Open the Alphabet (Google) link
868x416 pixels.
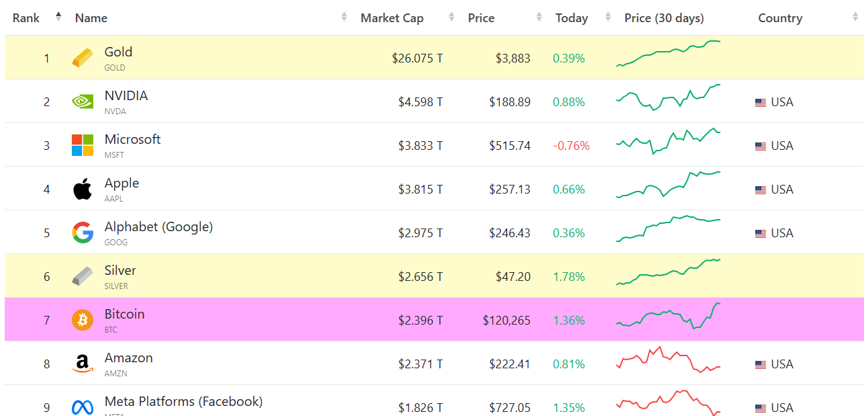coord(158,227)
